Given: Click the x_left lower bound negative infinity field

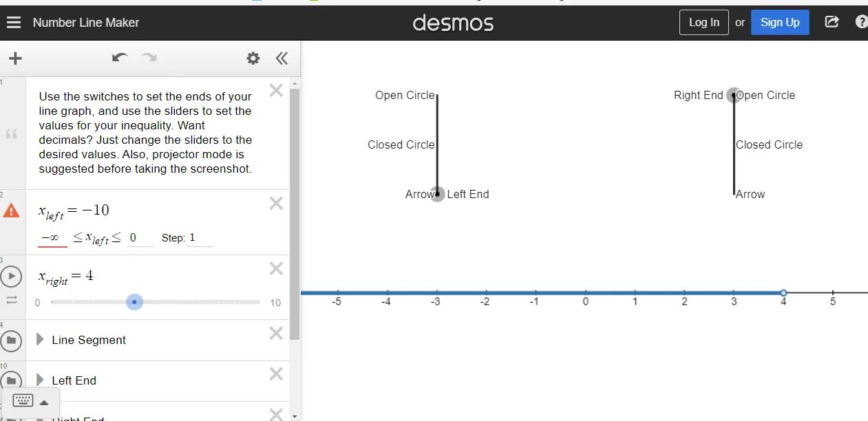Looking at the screenshot, I should pyautogui.click(x=52, y=238).
